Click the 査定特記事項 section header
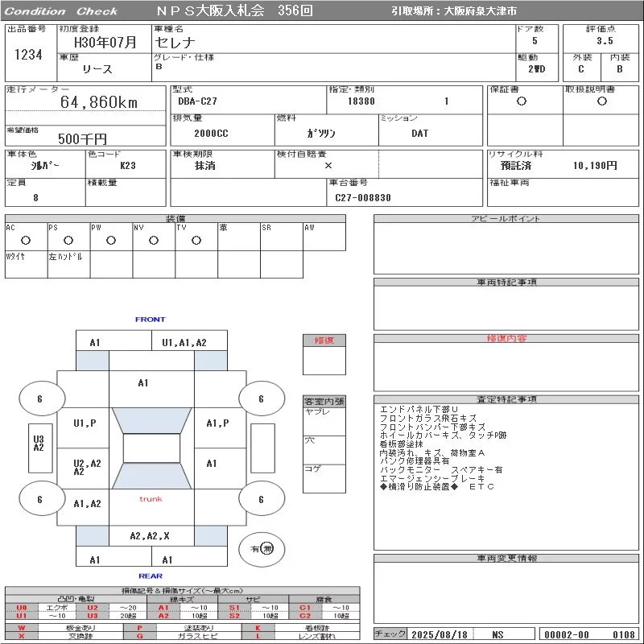Image resolution: width=644 pixels, height=644 pixels. [x=506, y=399]
